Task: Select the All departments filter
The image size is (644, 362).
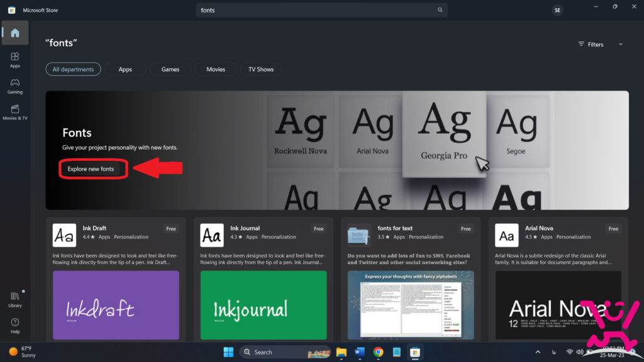Action: pyautogui.click(x=73, y=69)
